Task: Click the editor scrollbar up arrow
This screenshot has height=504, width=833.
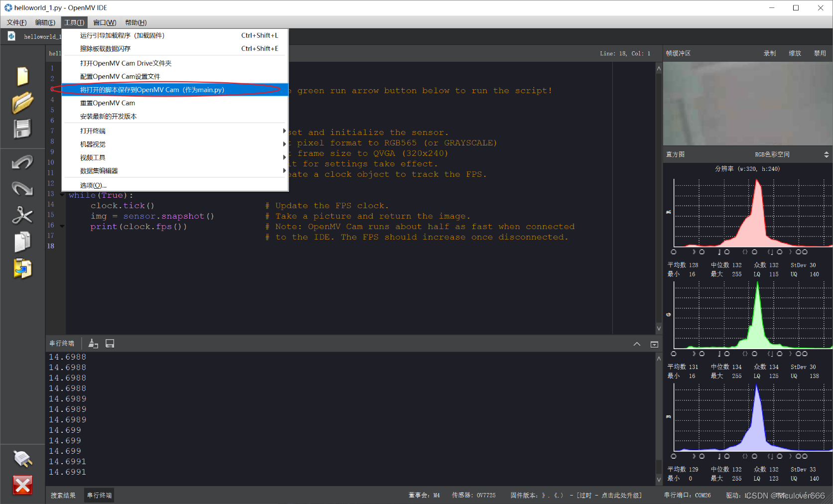Action: (659, 68)
